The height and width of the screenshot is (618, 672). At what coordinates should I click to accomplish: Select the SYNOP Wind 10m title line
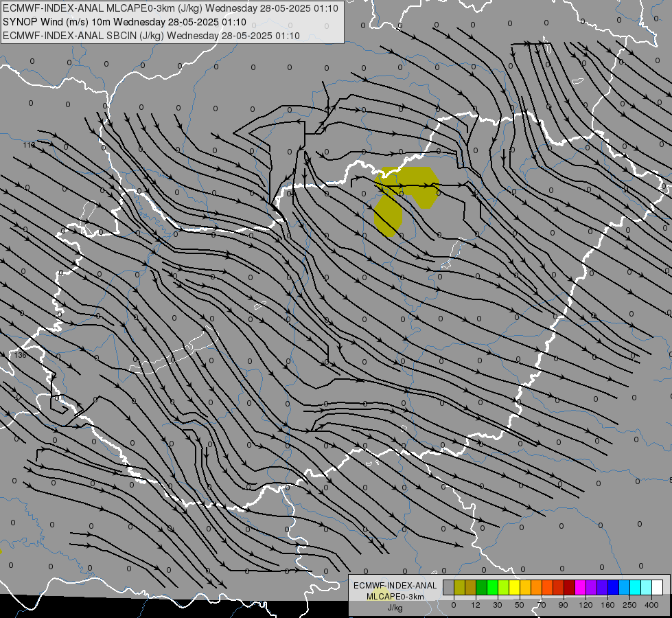(124, 22)
